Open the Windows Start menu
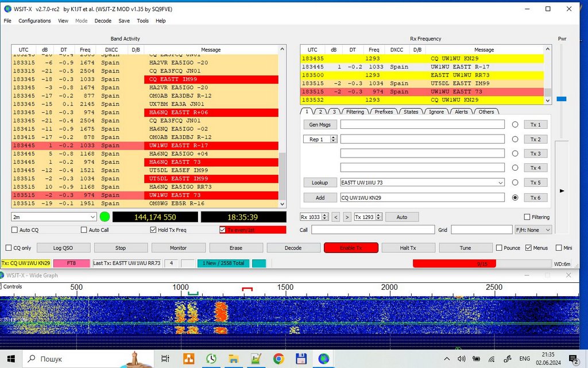The height and width of the screenshot is (368, 588). click(x=10, y=359)
